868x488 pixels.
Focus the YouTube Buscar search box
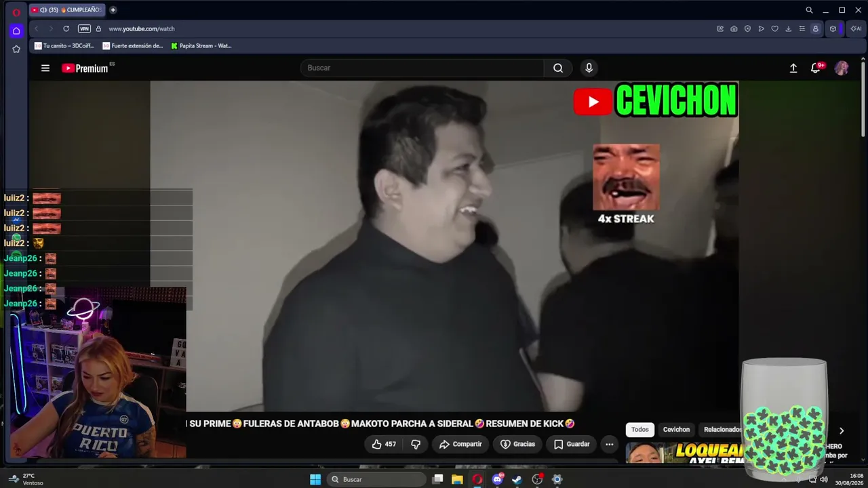[422, 68]
